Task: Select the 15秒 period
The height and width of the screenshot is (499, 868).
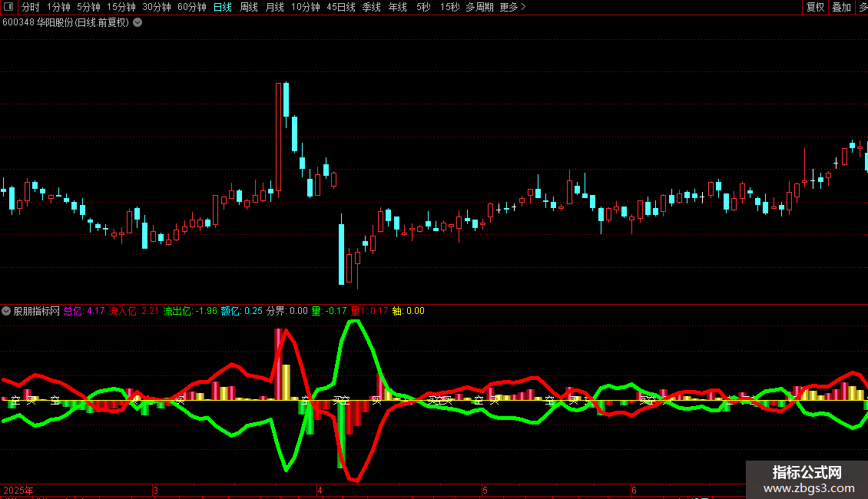Action: 449,7
